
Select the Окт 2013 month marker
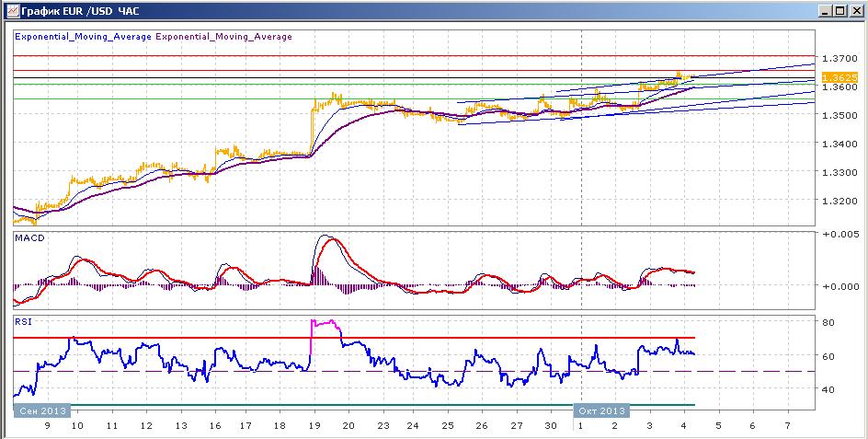[601, 410]
